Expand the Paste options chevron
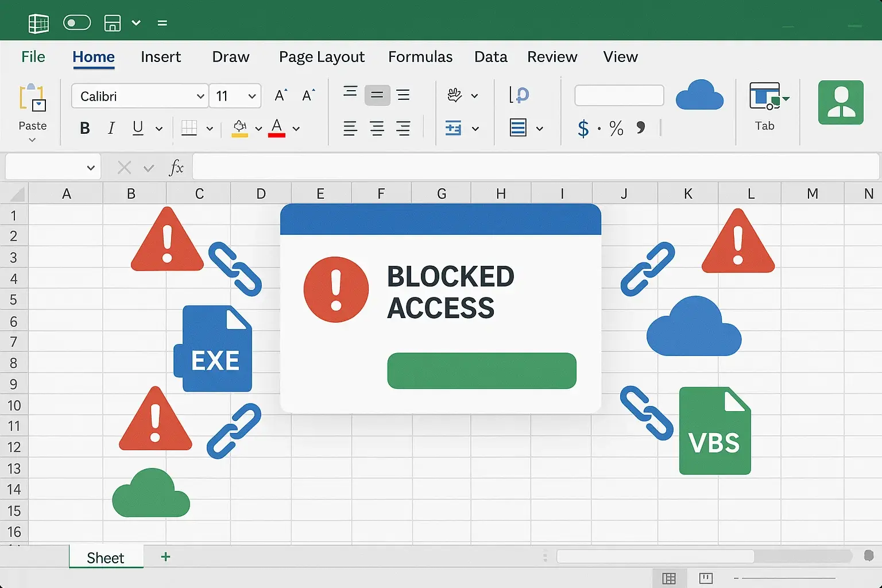Viewport: 882px width, 588px height. pos(32,140)
